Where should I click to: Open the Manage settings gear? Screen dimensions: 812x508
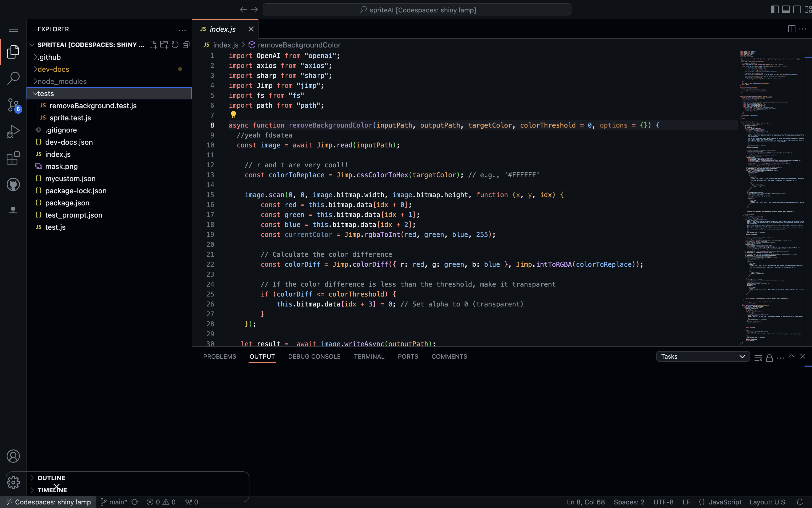[x=13, y=483]
